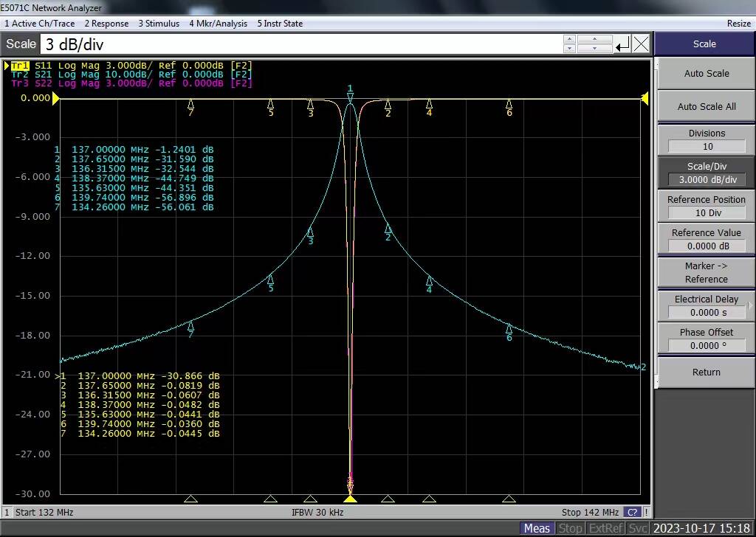Apply Auto Scale All to every trace
Image resolution: width=756 pixels, height=537 pixels.
704,105
